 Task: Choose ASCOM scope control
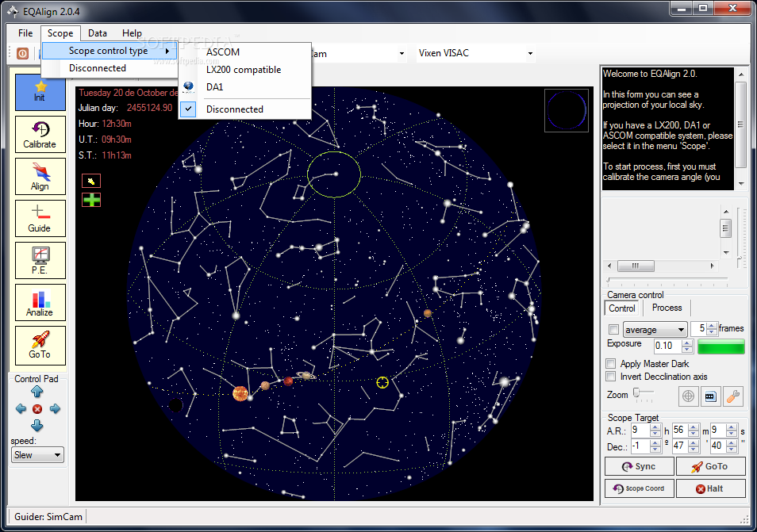click(244, 52)
